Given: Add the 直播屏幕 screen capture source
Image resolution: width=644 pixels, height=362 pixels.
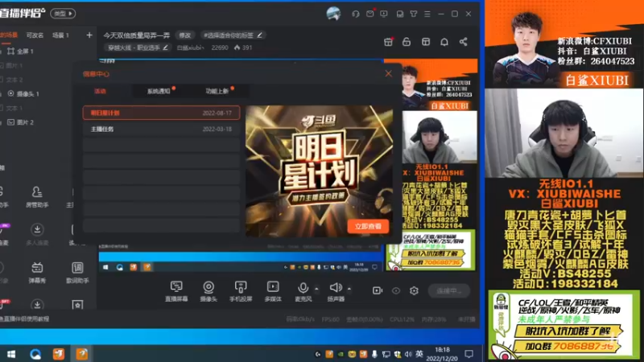Looking at the screenshot, I should pyautogui.click(x=176, y=291).
